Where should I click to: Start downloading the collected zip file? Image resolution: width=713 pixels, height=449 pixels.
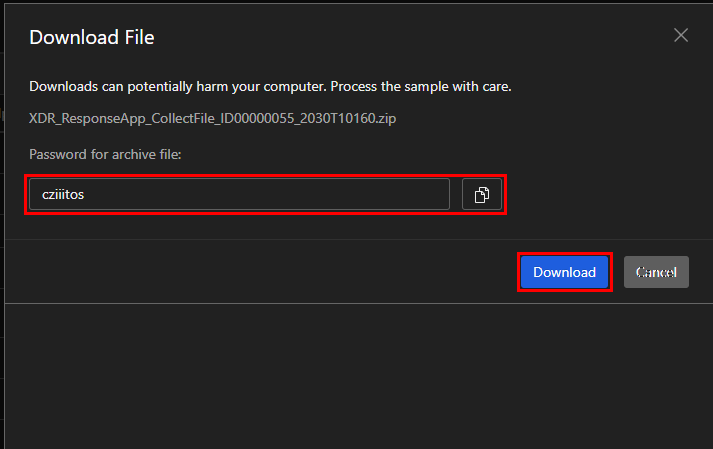564,272
